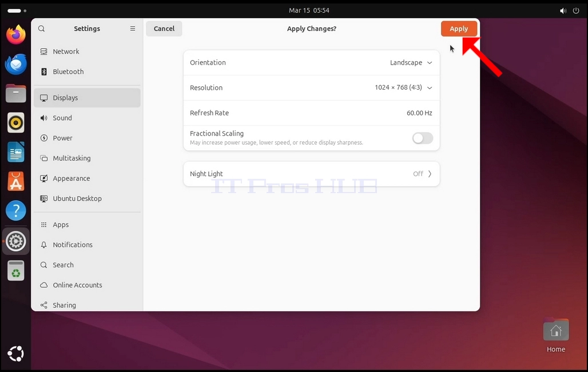
Task: Cancel the display changes
Action: tap(164, 29)
